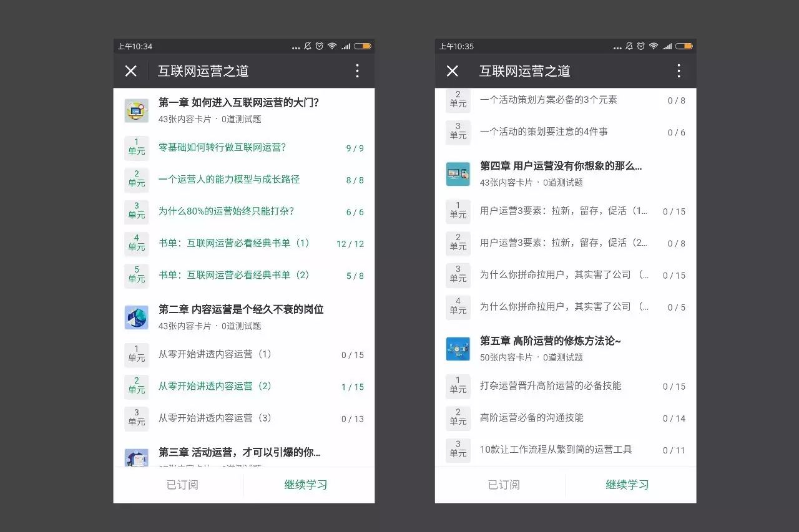Tap the 第二章 chapter thumbnail icon
The height and width of the screenshot is (532, 799).
(137, 317)
